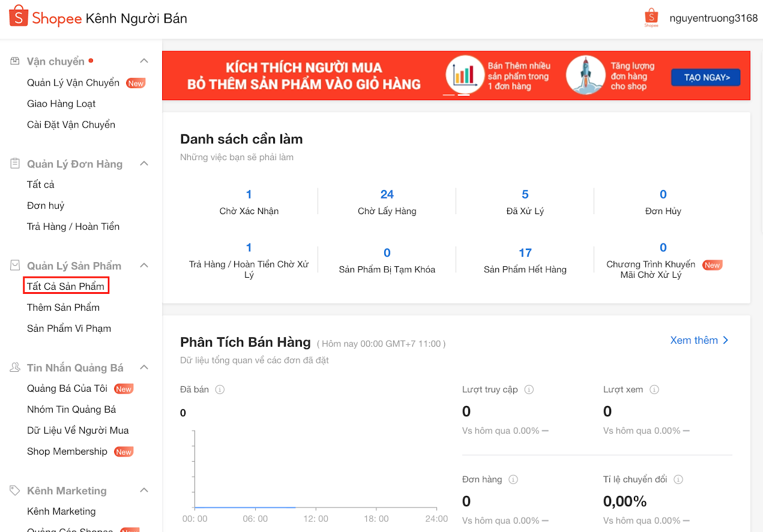Collapse the Quản Lý Đơn Hàng section
Viewport: 763px width, 532px height.
tap(144, 164)
